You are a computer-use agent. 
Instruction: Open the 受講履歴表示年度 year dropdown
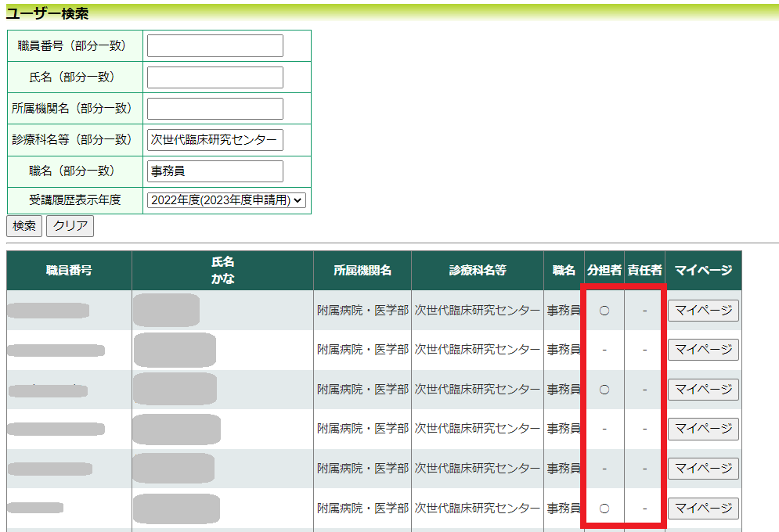226,200
